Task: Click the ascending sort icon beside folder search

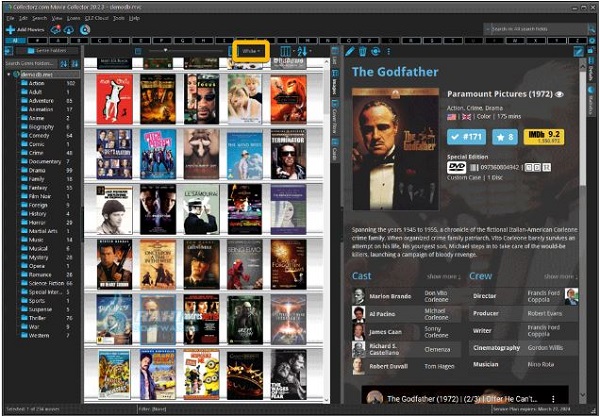Action: (64, 64)
